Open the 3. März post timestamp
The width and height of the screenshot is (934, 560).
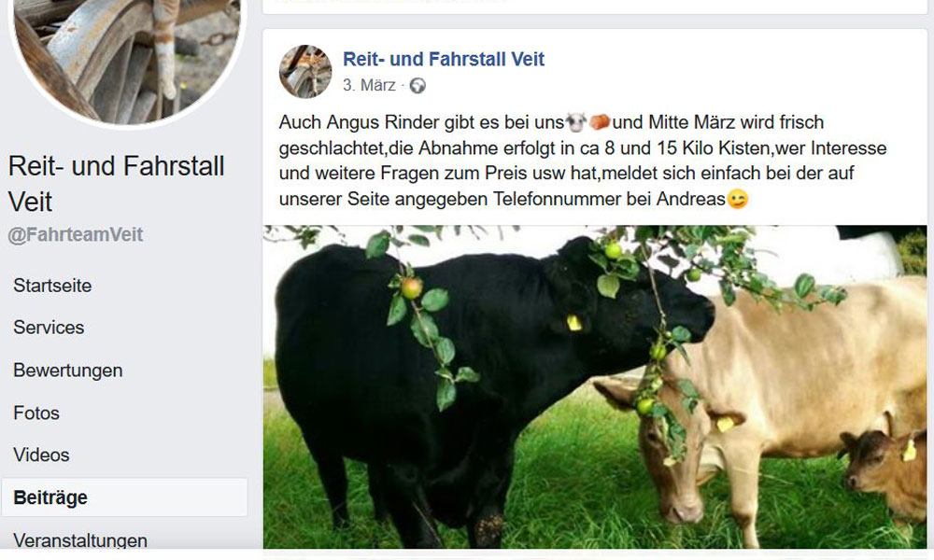click(369, 86)
